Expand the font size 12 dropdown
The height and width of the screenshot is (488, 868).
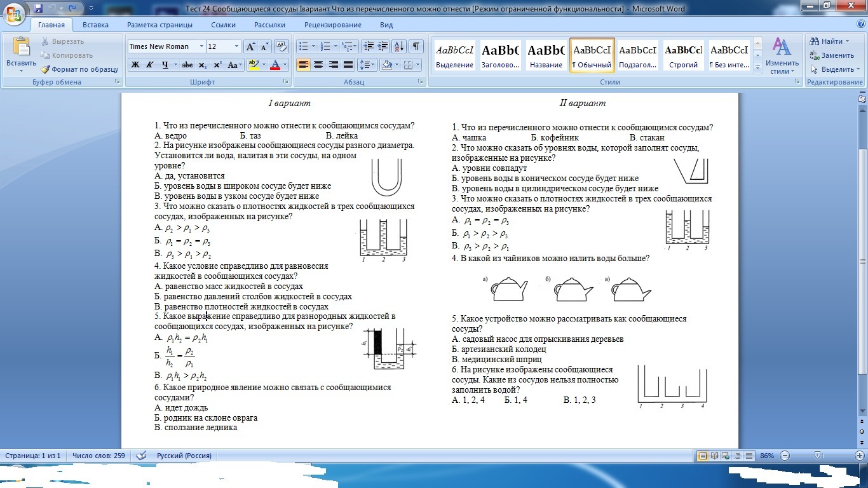(236, 46)
